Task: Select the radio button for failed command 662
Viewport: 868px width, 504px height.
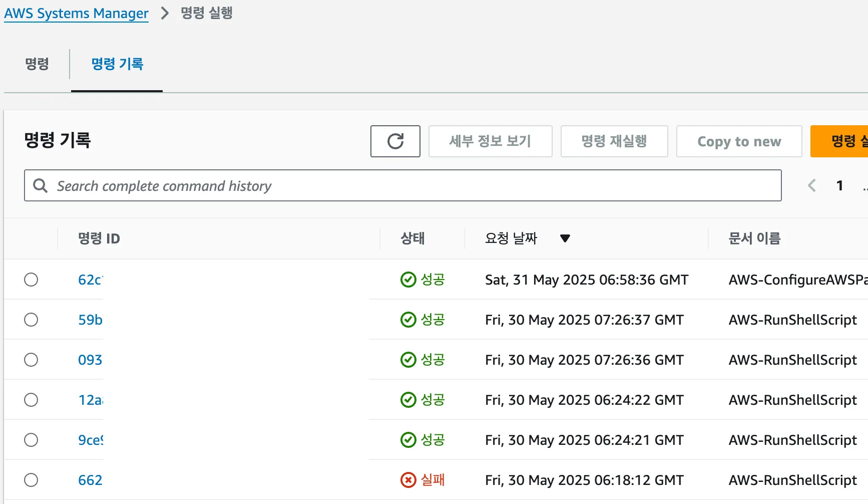Action: (x=31, y=480)
